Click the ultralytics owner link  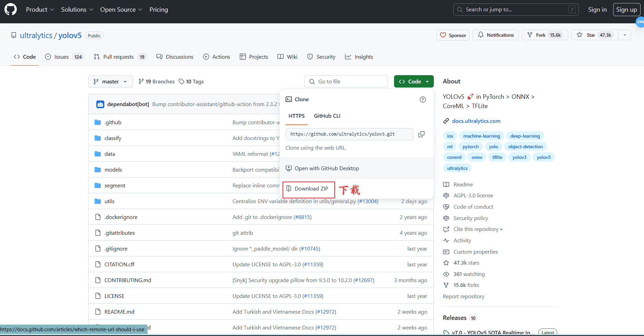[36, 35]
